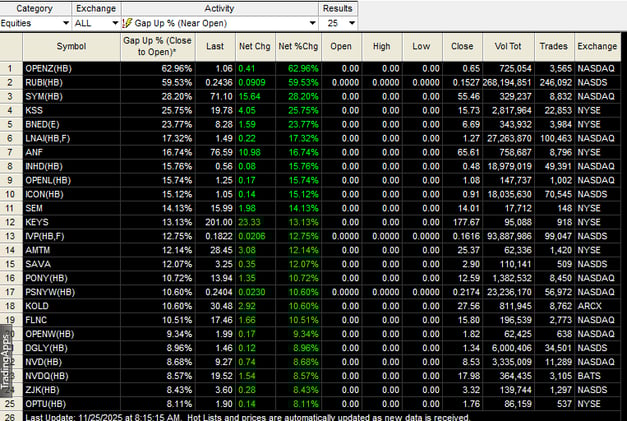Select the NVD(HB) symbol

[x=44, y=362]
